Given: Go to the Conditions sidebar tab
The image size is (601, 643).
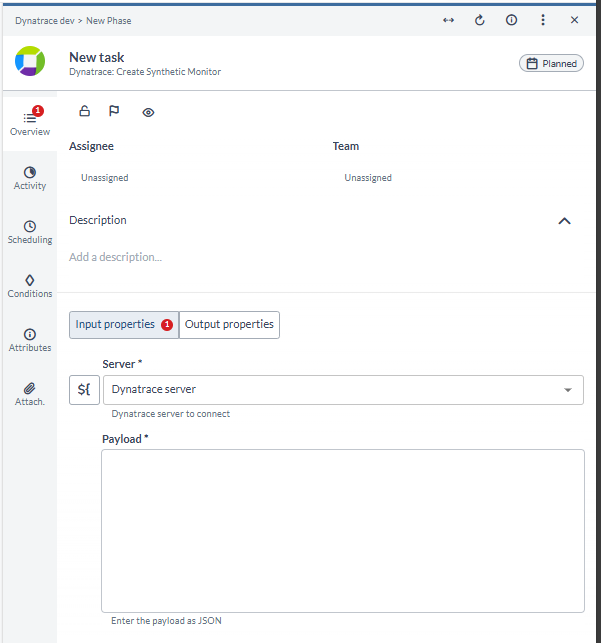Looking at the screenshot, I should (x=30, y=286).
